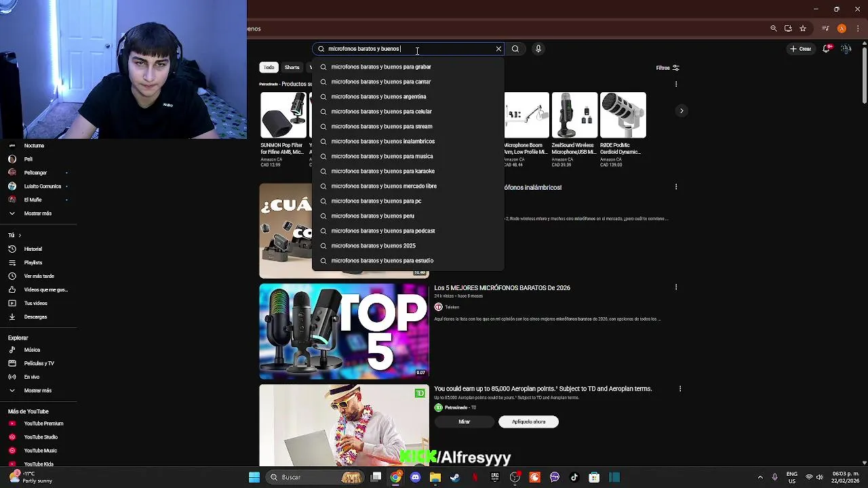Choose suggestion 'para musica'
Viewport: 868px width, 488px height.
pyautogui.click(x=408, y=156)
